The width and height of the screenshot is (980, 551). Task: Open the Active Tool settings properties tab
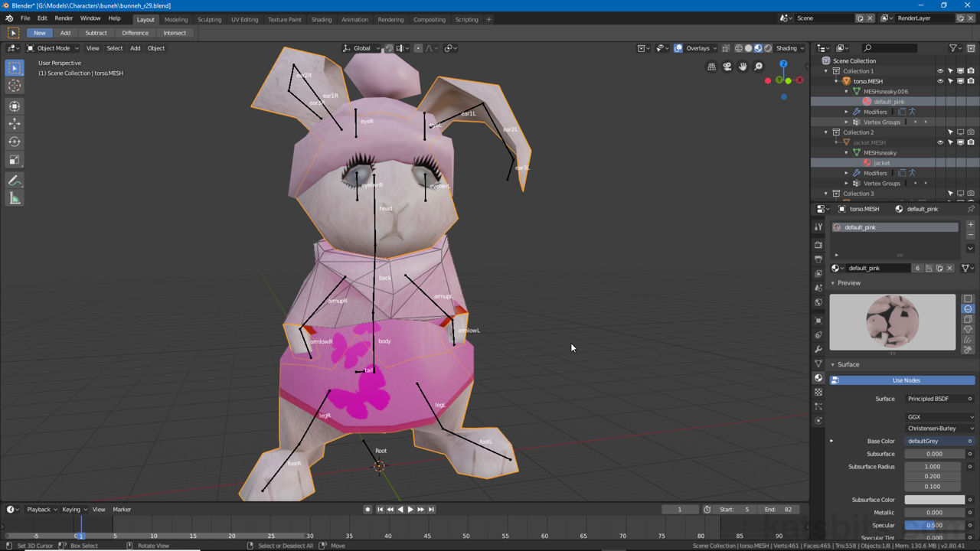(818, 227)
